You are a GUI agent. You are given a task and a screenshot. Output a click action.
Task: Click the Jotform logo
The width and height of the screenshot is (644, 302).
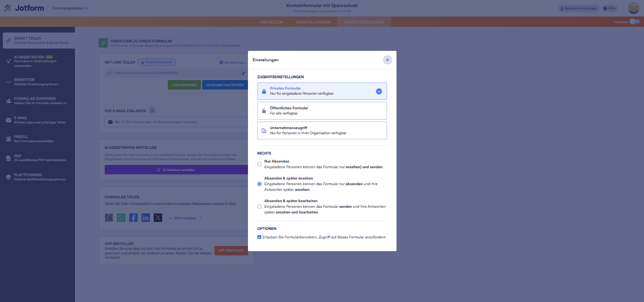pos(24,8)
